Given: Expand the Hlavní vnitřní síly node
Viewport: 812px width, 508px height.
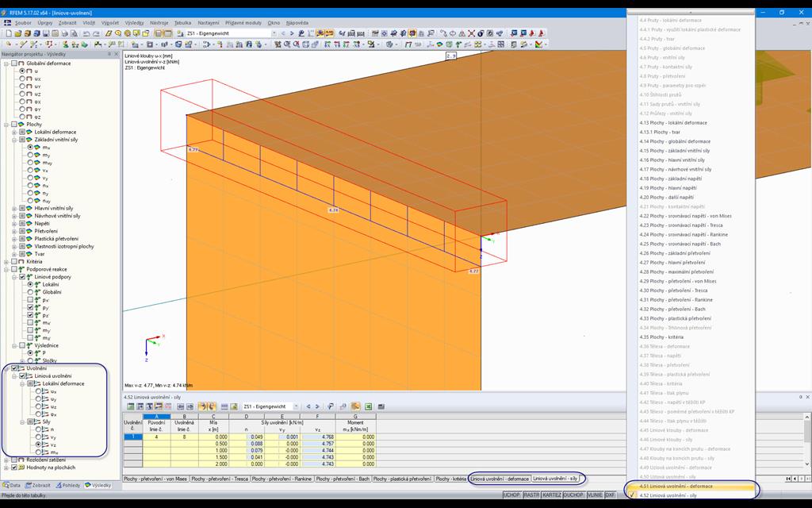Looking at the screenshot, I should click(x=14, y=209).
